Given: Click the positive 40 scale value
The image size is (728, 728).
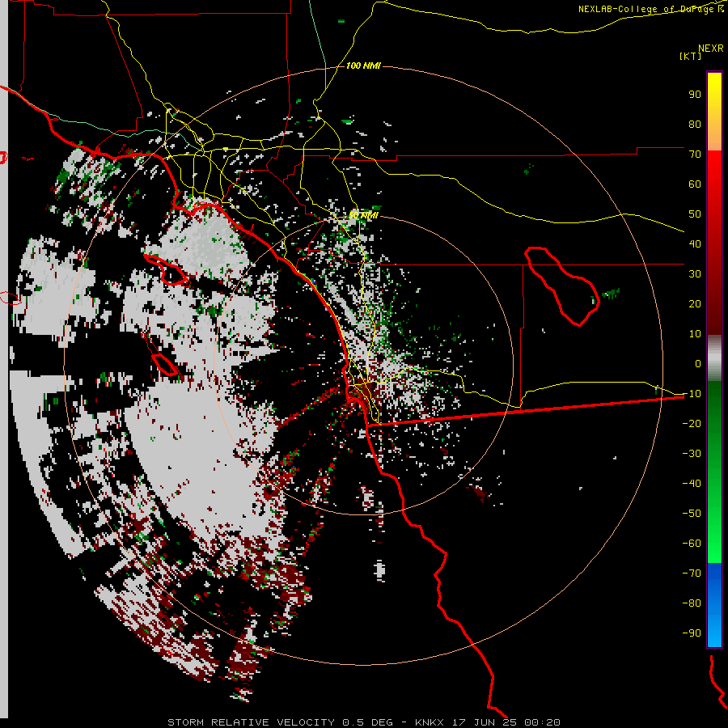Looking at the screenshot, I should click(695, 243).
